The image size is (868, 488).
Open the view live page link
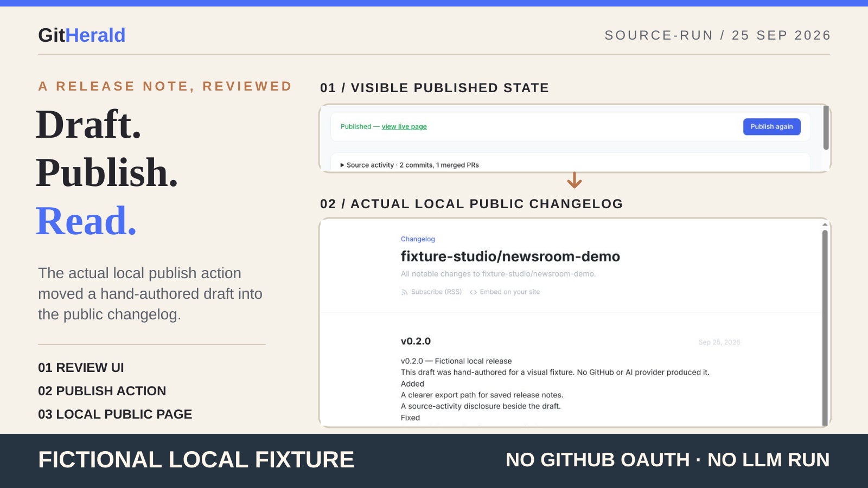point(404,126)
